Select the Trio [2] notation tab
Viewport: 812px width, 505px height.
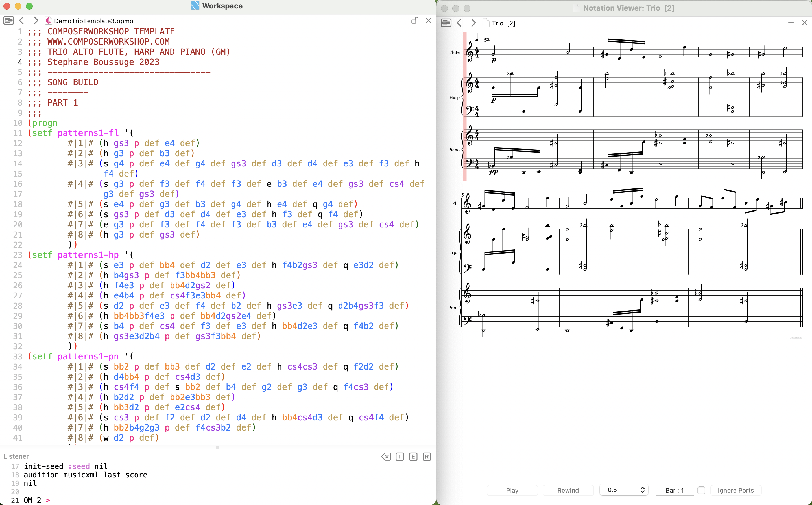pos(503,23)
